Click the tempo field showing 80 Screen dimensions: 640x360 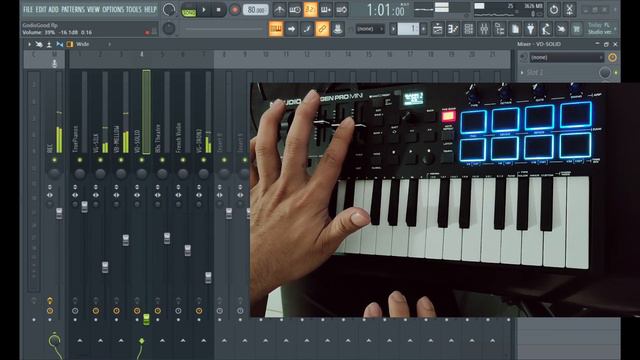[255, 10]
